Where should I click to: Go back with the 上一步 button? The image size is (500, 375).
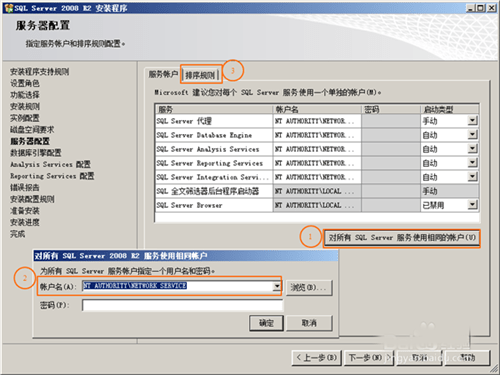point(316,358)
